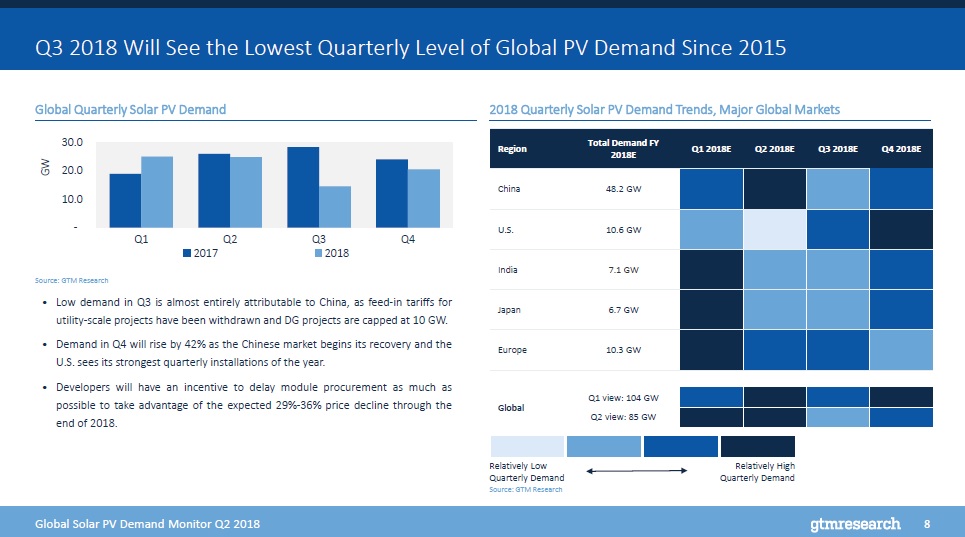Click the 'Q3 2018E' column header
965x537 pixels.
tap(838, 149)
